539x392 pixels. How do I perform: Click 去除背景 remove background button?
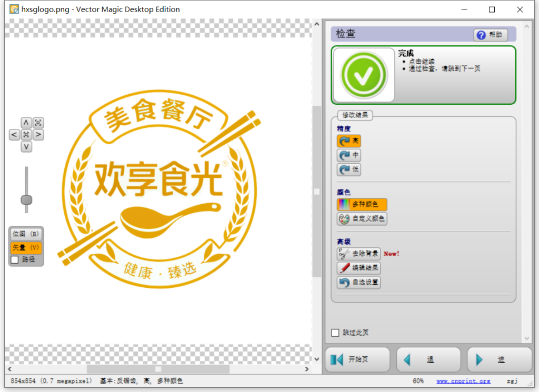tap(358, 254)
